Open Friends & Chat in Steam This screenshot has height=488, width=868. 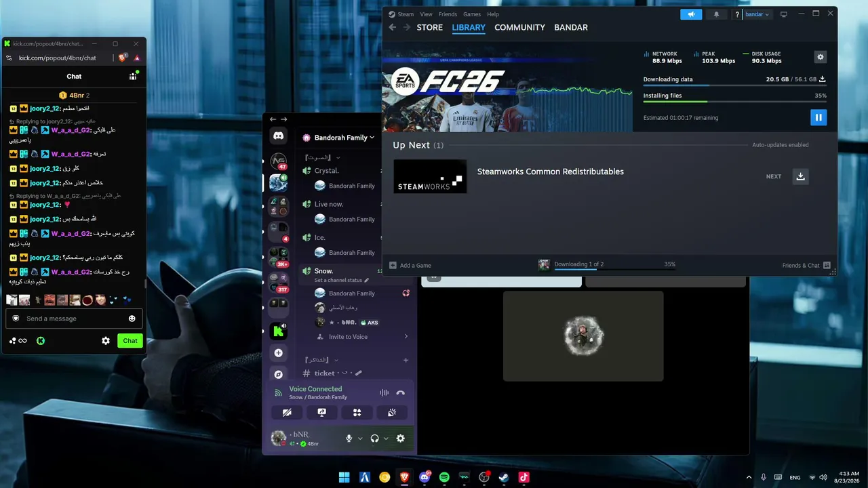pos(806,265)
